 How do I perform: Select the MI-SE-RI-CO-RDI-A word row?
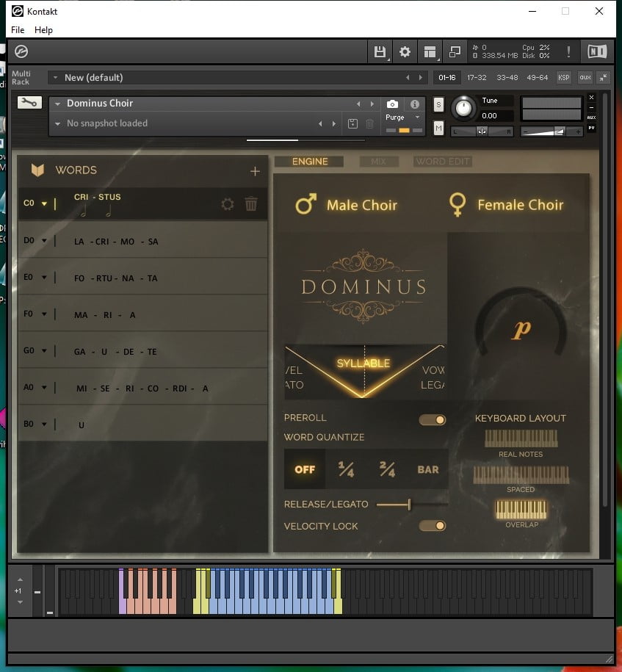142,388
